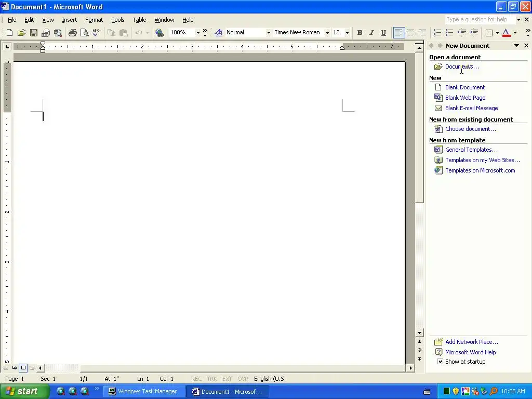Open the Edit menu
This screenshot has height=399, width=532.
29,20
